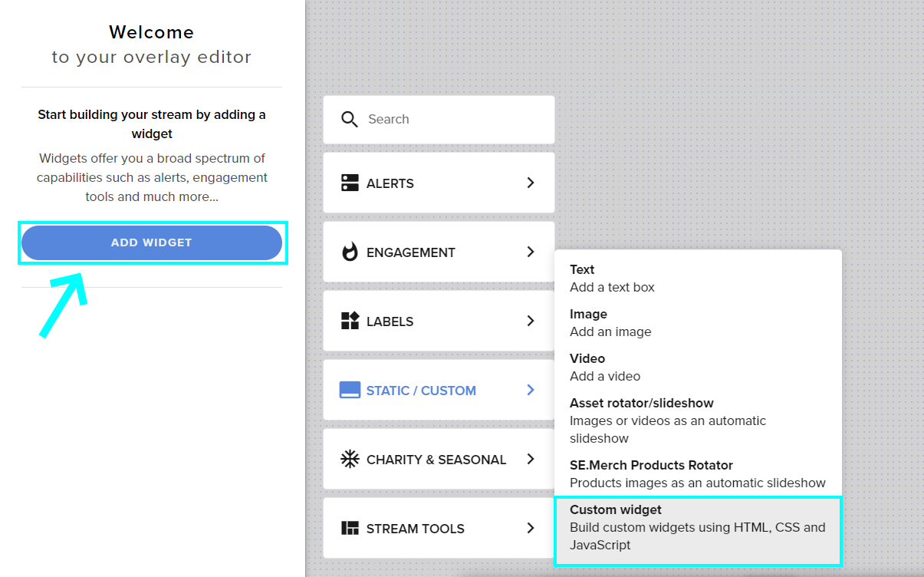The height and width of the screenshot is (577, 924).
Task: Open the Stream Tools submenu
Action: [x=530, y=528]
